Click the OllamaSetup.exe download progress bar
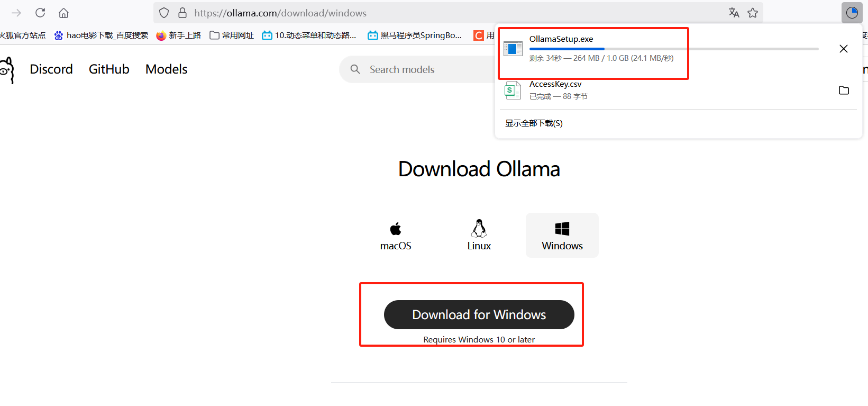The image size is (868, 406). tap(674, 49)
